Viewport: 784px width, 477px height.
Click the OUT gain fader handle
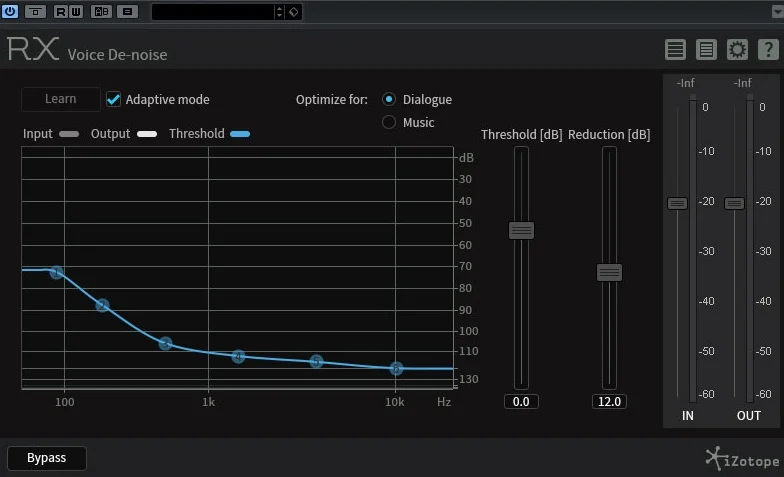coord(734,203)
